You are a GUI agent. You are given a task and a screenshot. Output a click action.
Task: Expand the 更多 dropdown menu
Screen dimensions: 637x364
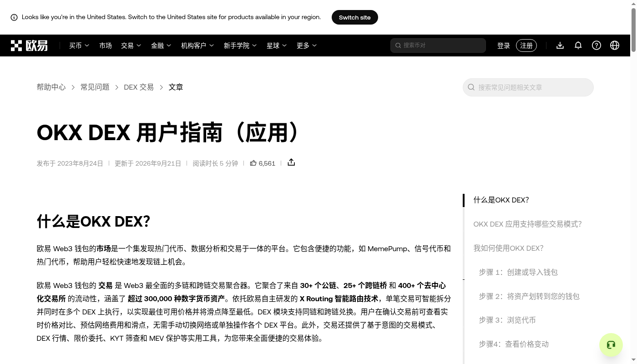(x=307, y=45)
